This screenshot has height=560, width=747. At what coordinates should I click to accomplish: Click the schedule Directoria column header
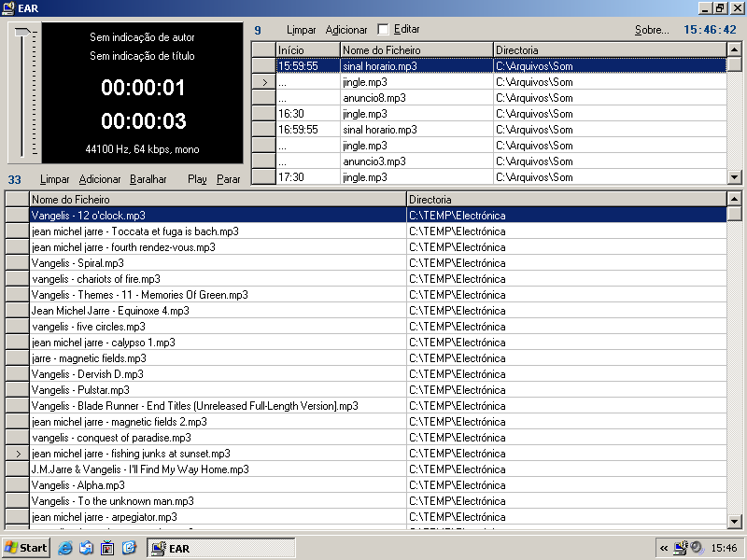pos(611,50)
